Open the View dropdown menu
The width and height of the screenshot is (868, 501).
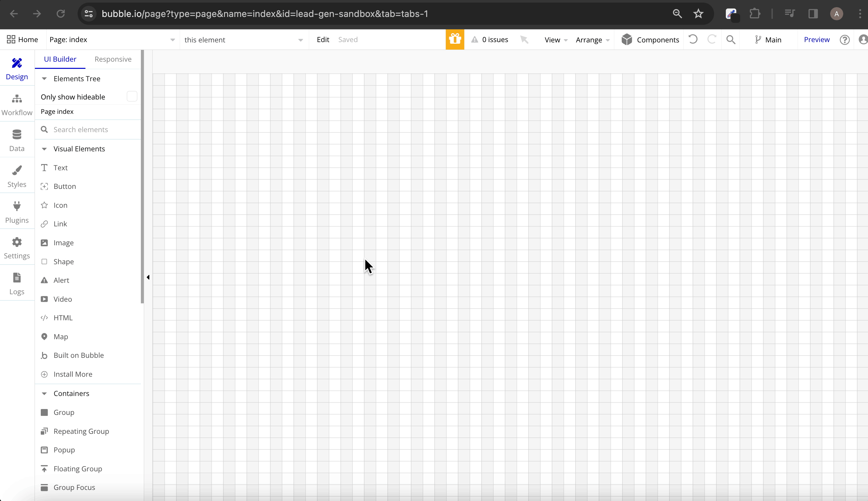point(555,39)
